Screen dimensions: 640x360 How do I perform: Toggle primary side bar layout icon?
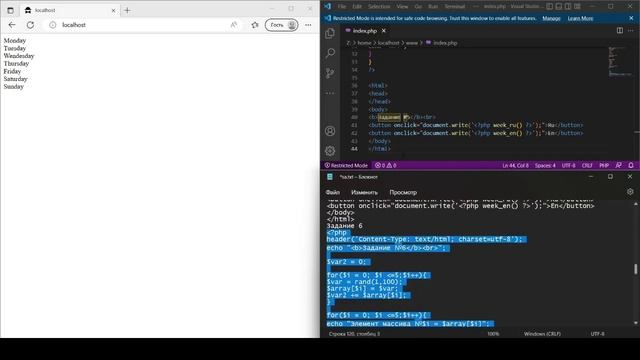tap(550, 6)
